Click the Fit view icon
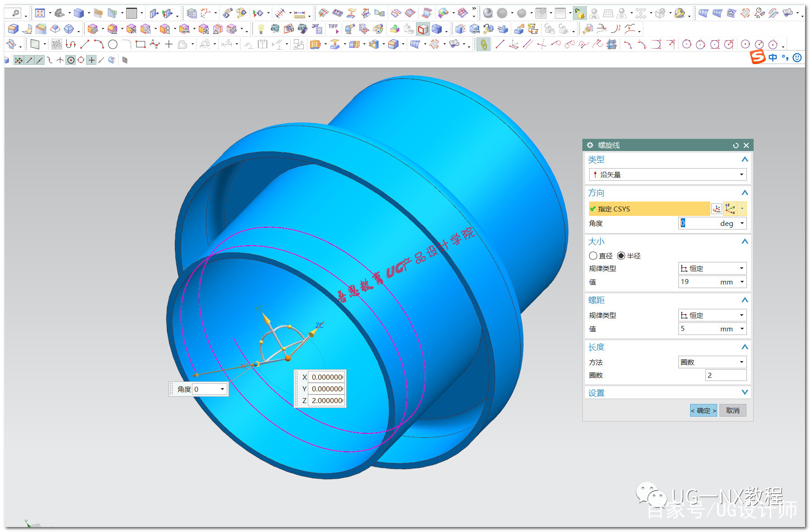This screenshot has width=810, height=532. pos(40,13)
